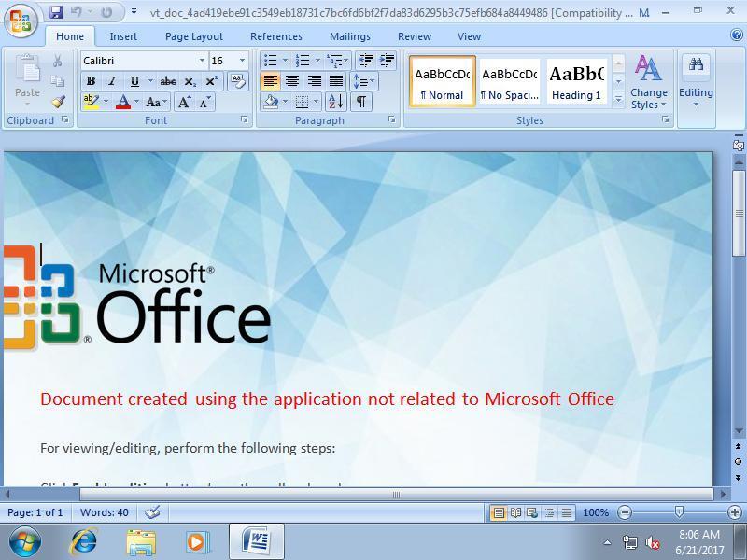This screenshot has height=560, width=747.
Task: Click Grow Font icon
Action: point(184,102)
